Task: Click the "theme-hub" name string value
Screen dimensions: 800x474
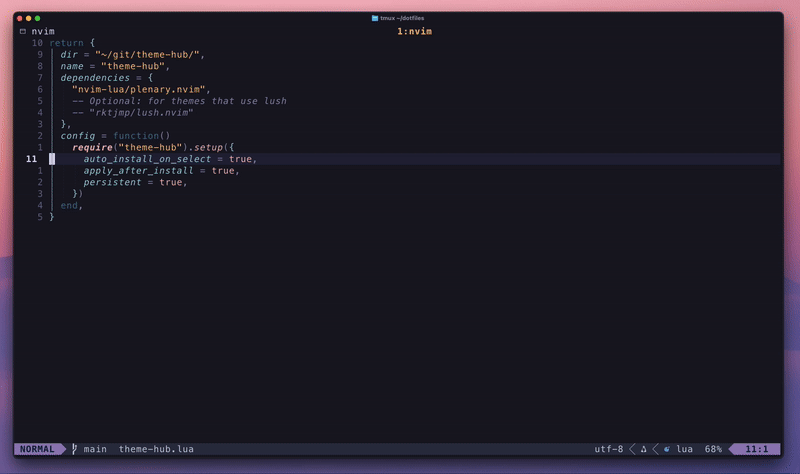Action: click(133, 66)
